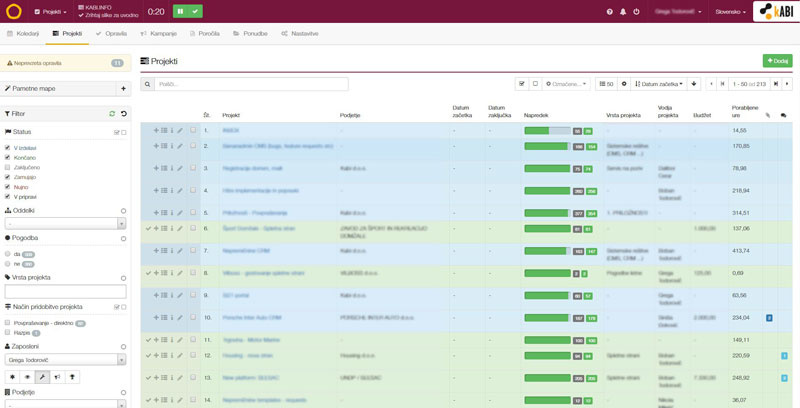Toggle the 'V izdelavi' status checkbox

pyautogui.click(x=8, y=148)
